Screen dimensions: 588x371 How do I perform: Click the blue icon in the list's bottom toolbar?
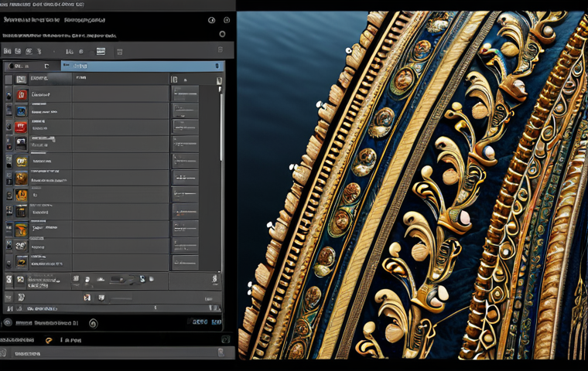pos(142,279)
